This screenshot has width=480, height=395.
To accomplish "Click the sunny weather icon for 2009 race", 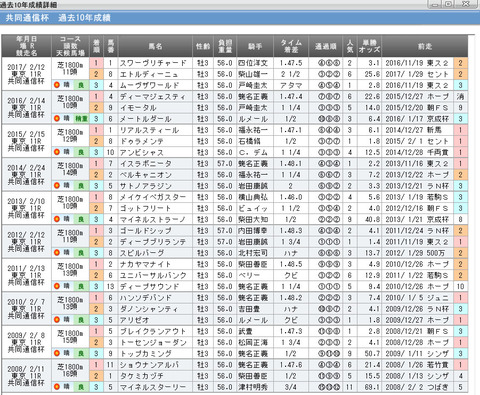I will (x=57, y=353).
